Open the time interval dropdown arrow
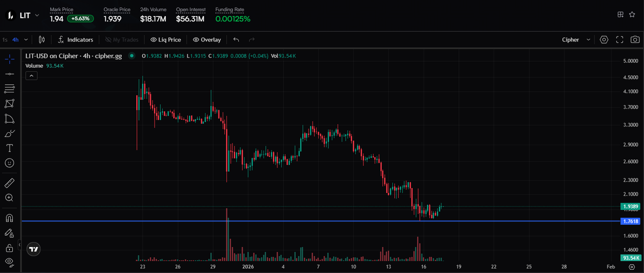The image size is (644, 273). [25, 40]
